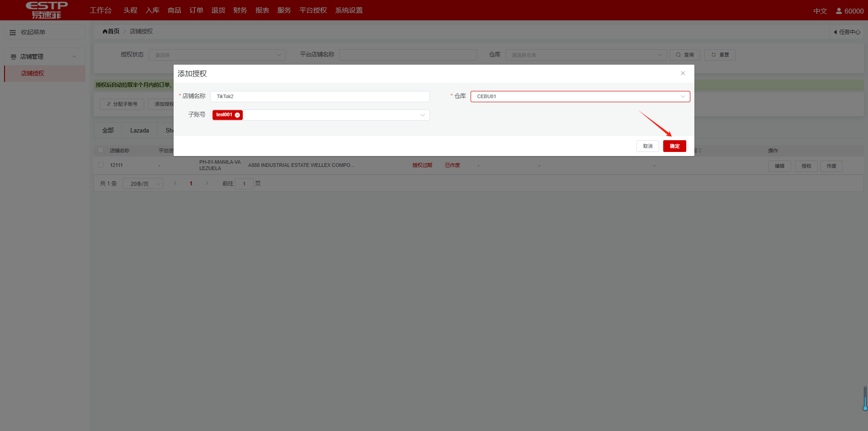Open the 平台授权 top menu
The image size is (868, 431).
[313, 10]
